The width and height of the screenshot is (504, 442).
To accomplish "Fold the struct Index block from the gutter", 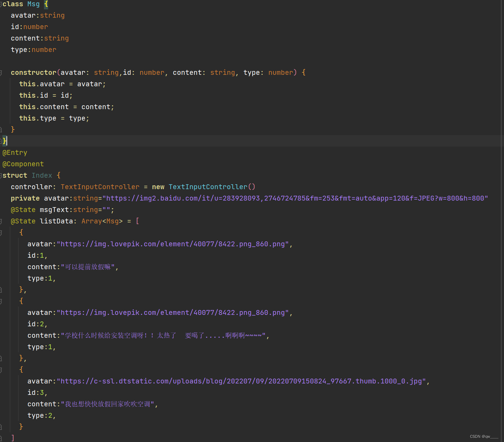I will (x=1, y=176).
